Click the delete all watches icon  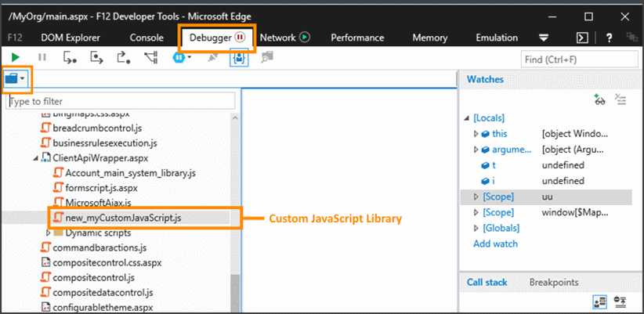(x=620, y=99)
